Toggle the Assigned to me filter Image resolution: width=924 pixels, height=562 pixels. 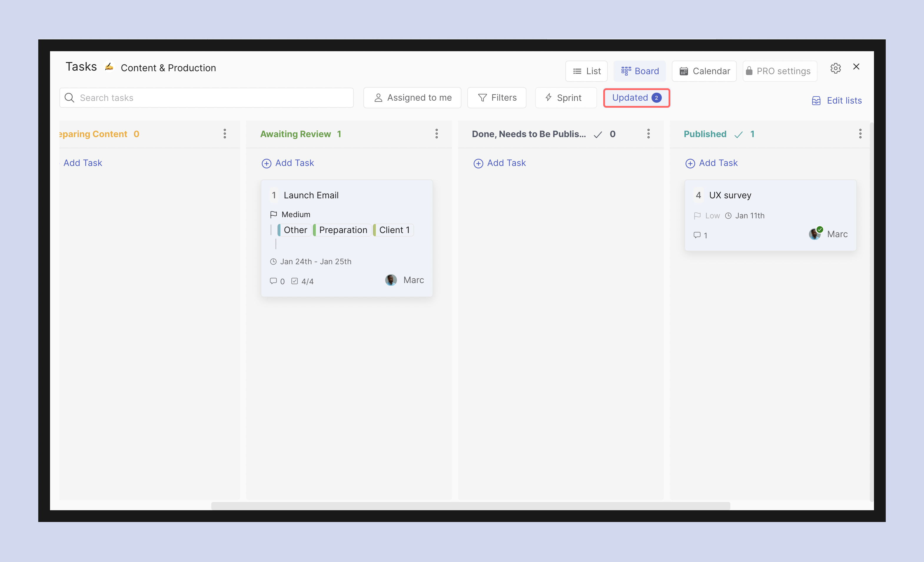[412, 98]
